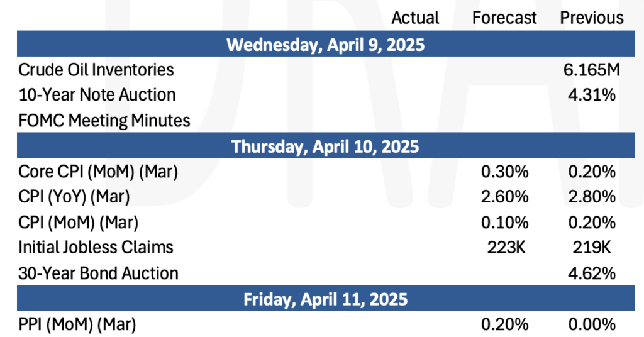Select the Wednesday, April 9, 2025 header row
This screenshot has width=644, height=337.
[326, 44]
